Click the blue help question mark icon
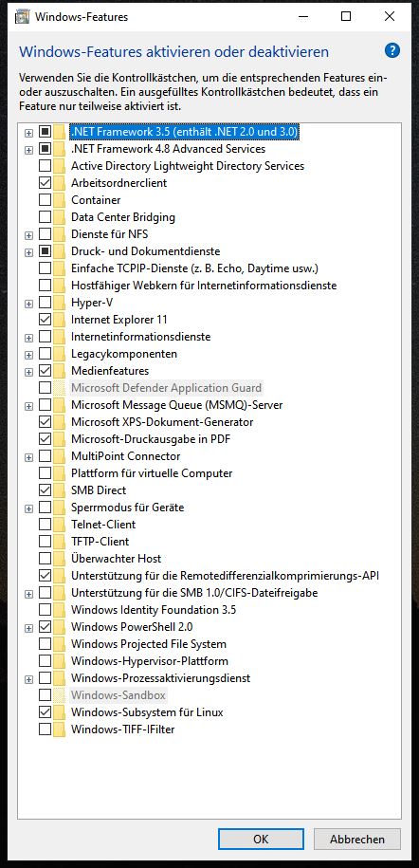 tap(392, 51)
